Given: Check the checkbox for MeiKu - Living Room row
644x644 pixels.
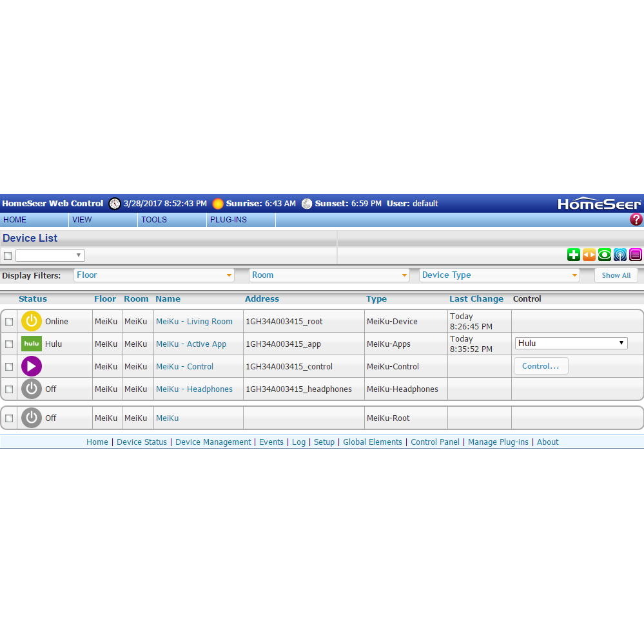Looking at the screenshot, I should [x=9, y=321].
